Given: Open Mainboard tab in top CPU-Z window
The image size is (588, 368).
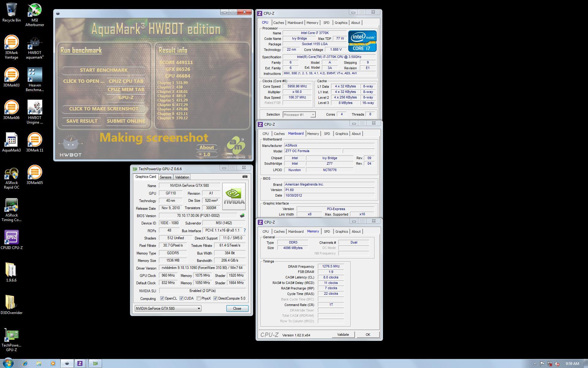Looking at the screenshot, I should click(295, 23).
